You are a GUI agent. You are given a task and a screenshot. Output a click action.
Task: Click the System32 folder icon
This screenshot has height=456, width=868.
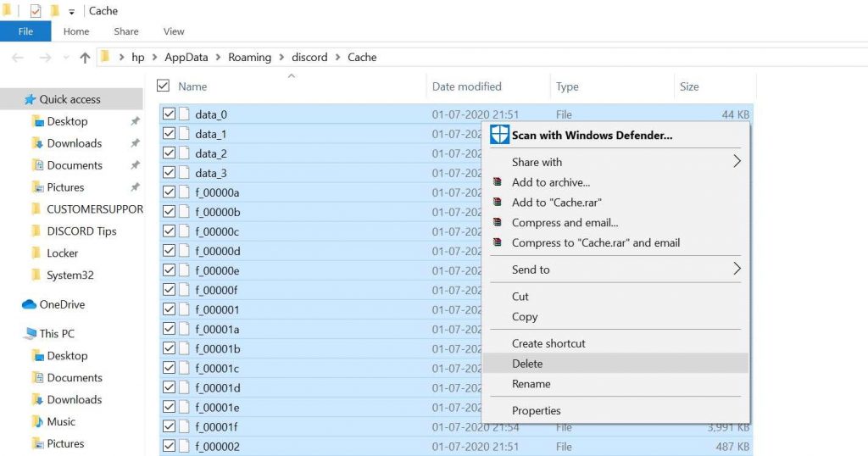[36, 275]
